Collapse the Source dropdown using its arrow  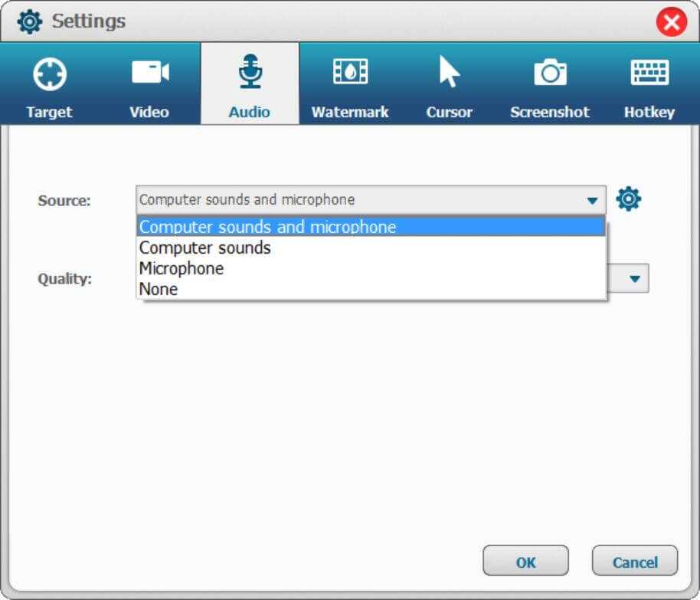coord(591,201)
